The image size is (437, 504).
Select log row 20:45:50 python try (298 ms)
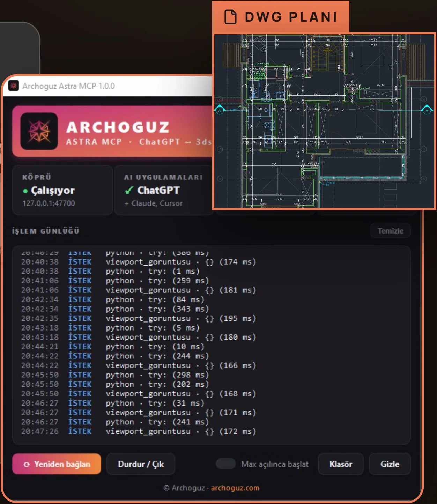pyautogui.click(x=115, y=375)
